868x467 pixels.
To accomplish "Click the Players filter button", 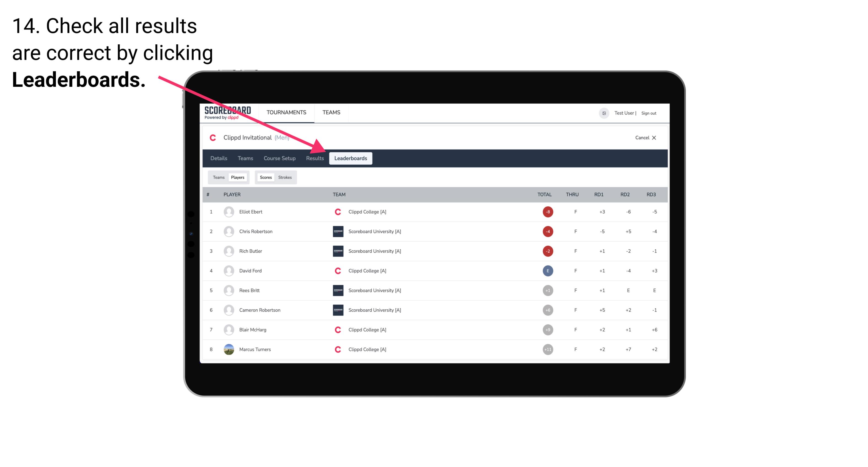I will coord(237,177).
